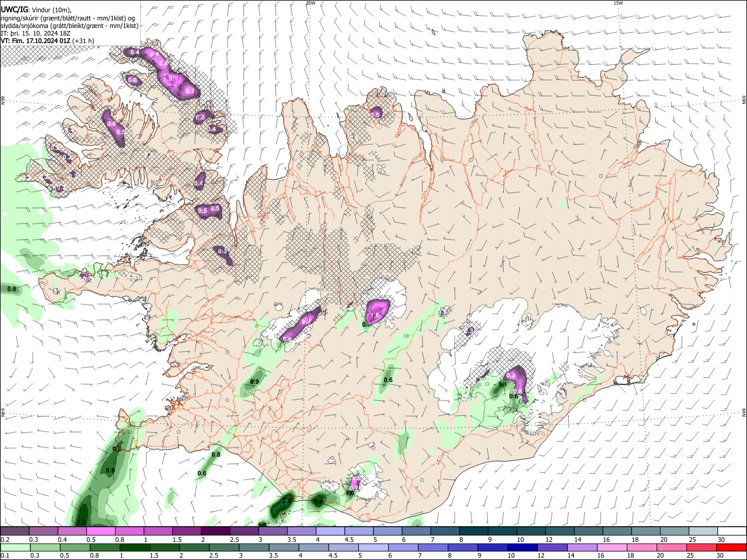Click the dusky mauve 0.2 snow scale swatch
The height and width of the screenshot is (560, 747).
click(x=15, y=531)
